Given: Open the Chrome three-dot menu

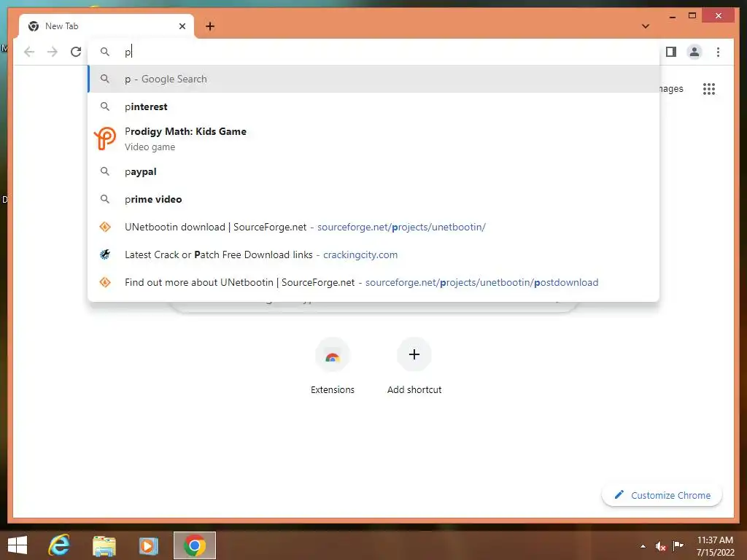Looking at the screenshot, I should (x=718, y=52).
